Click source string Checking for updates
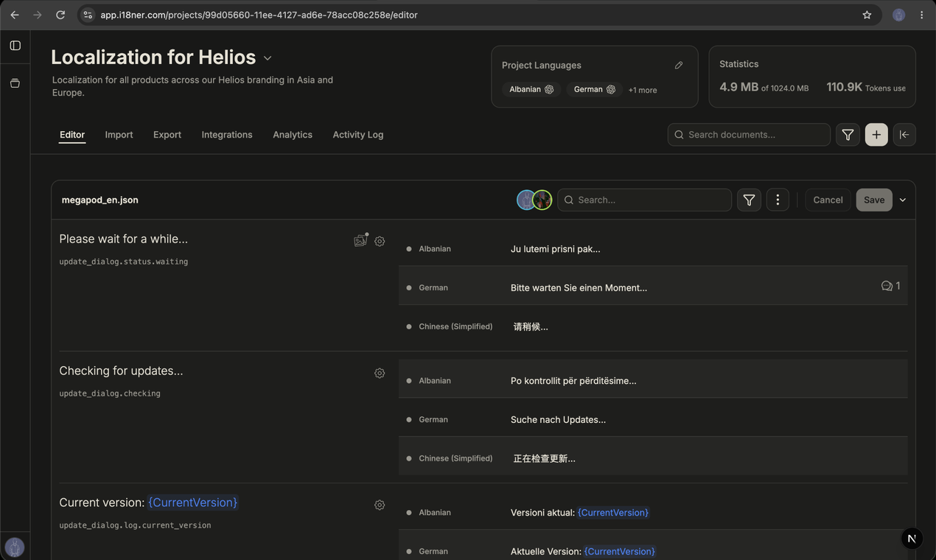The width and height of the screenshot is (936, 560). pos(121,371)
